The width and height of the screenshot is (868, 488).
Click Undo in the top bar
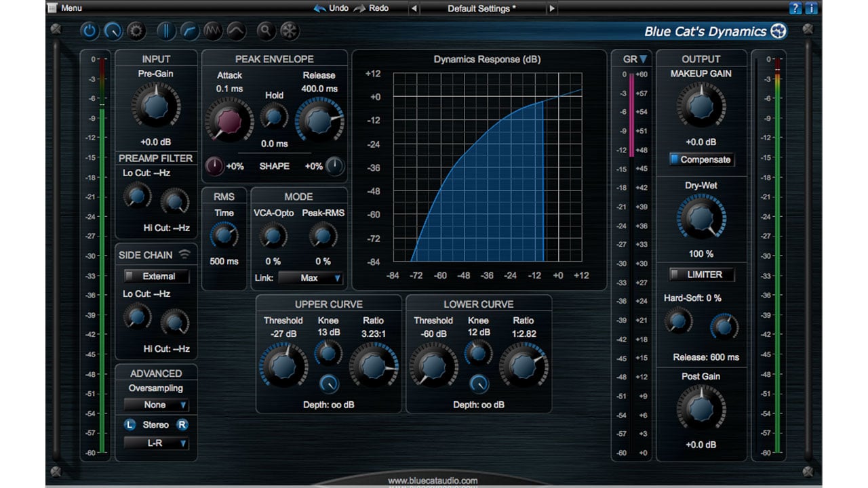pyautogui.click(x=331, y=8)
